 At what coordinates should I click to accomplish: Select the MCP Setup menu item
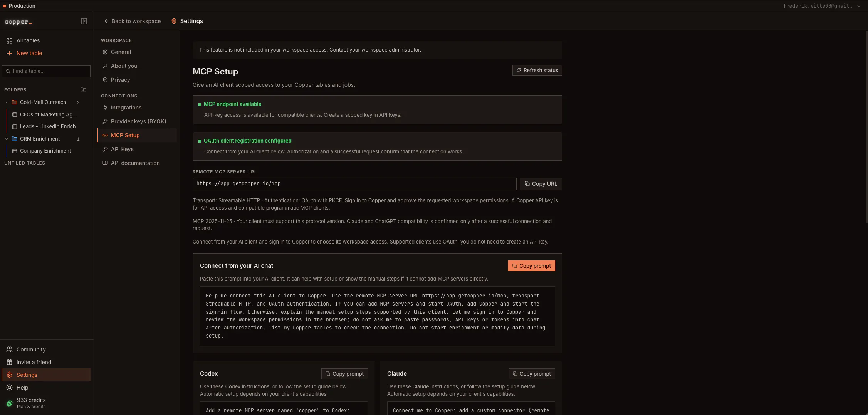coord(137,135)
